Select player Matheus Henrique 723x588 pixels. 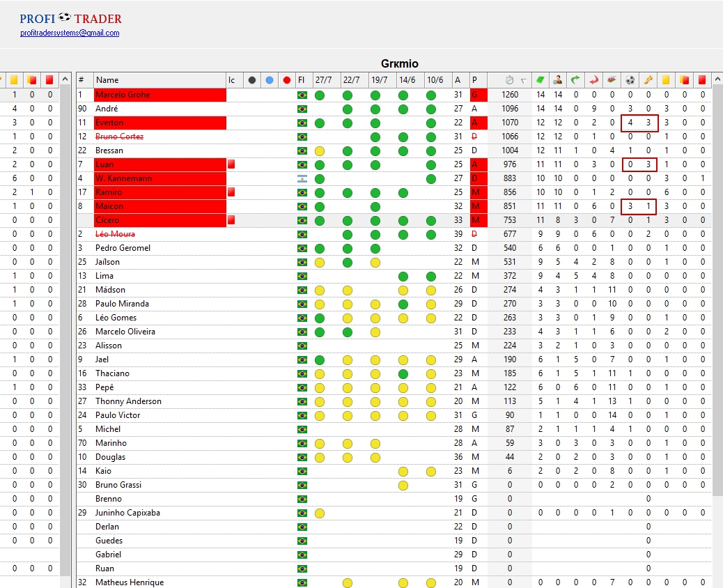[x=130, y=582]
